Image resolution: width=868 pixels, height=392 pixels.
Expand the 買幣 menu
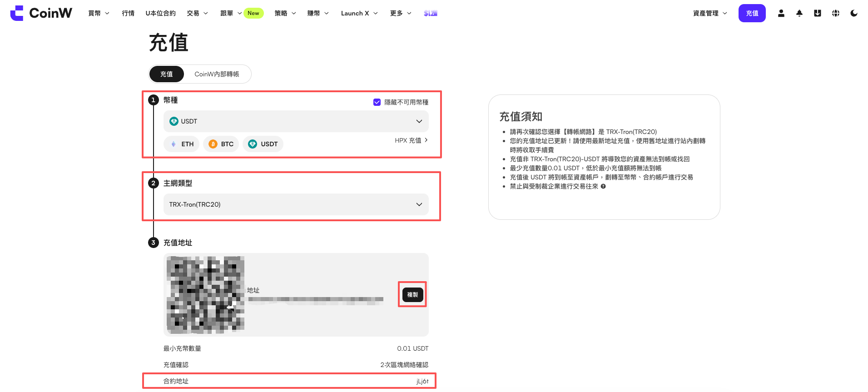coord(99,13)
